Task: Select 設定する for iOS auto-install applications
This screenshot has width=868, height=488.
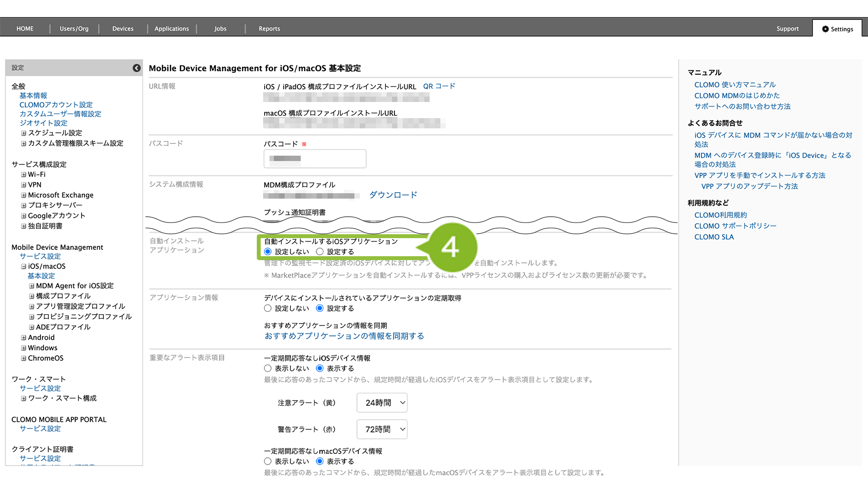Action: [320, 252]
